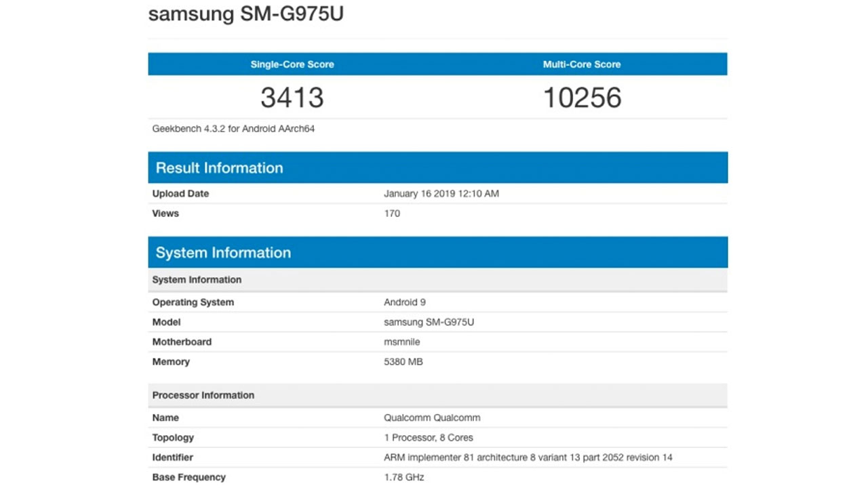Select the January 16 2019 12:10 AM value
The width and height of the screenshot is (868, 488).
(441, 194)
